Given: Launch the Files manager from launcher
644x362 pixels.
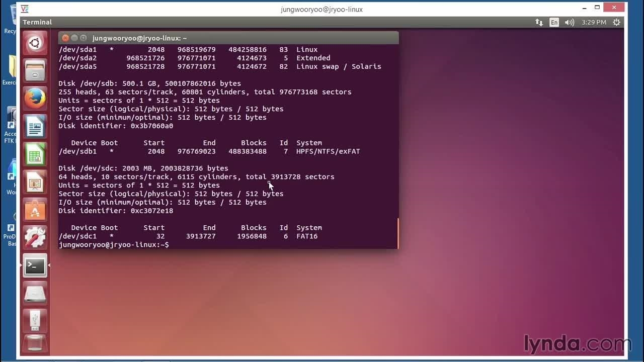Looking at the screenshot, I should click(x=35, y=71).
